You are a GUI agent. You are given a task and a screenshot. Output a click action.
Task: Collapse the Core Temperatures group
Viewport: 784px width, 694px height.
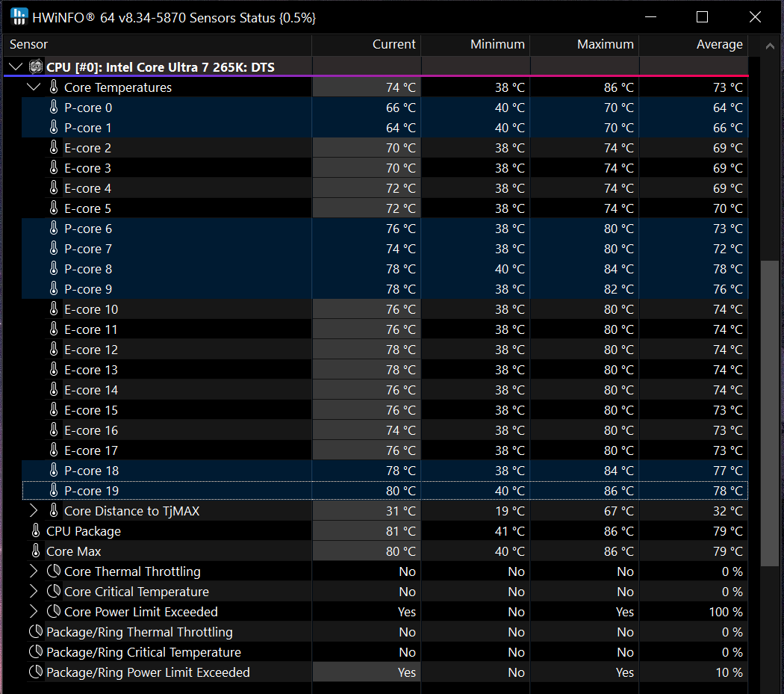pyautogui.click(x=34, y=87)
